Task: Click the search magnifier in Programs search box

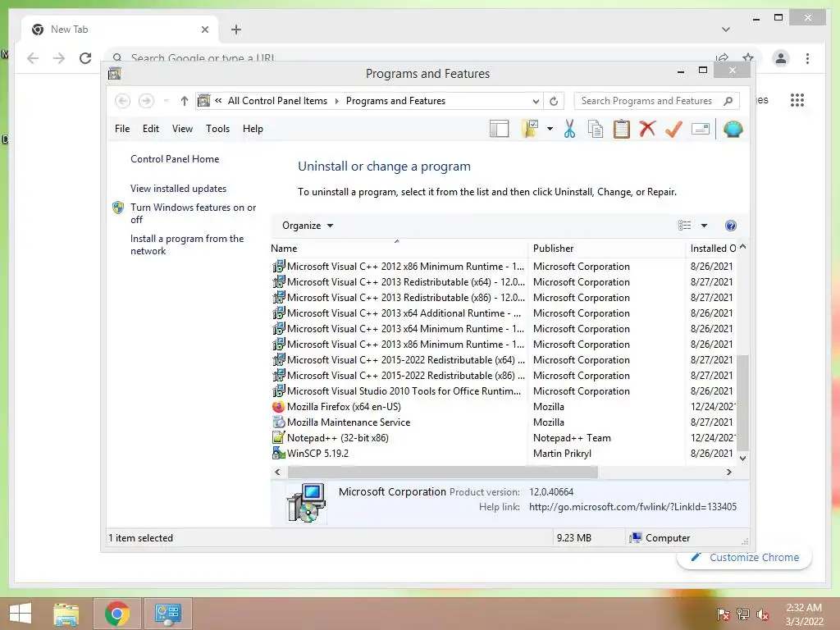Action: pos(728,101)
